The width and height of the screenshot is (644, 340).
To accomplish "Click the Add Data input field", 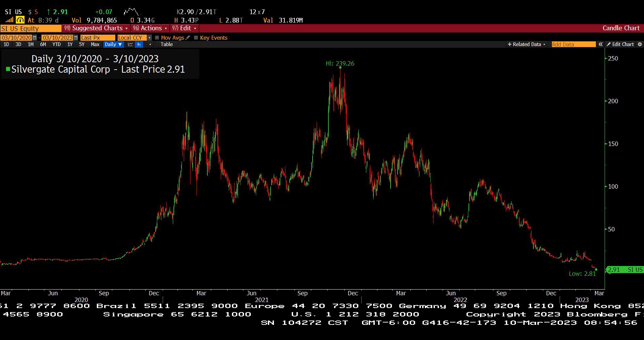I will point(573,44).
